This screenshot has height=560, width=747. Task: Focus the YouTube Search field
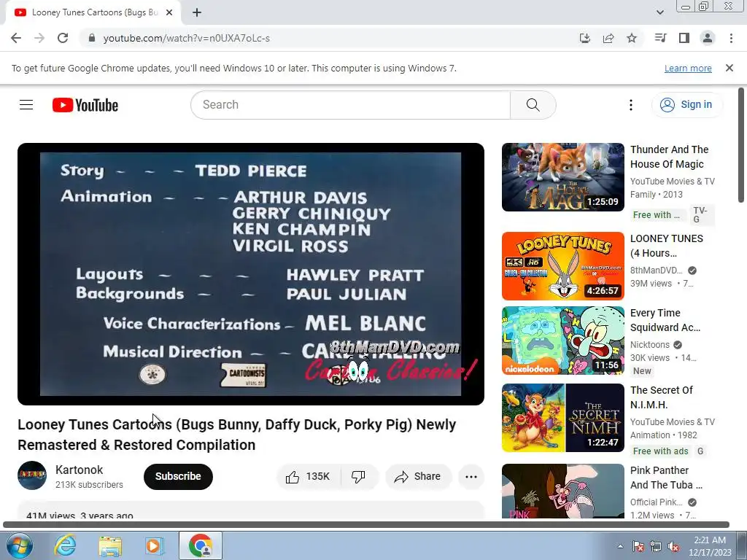tap(351, 105)
